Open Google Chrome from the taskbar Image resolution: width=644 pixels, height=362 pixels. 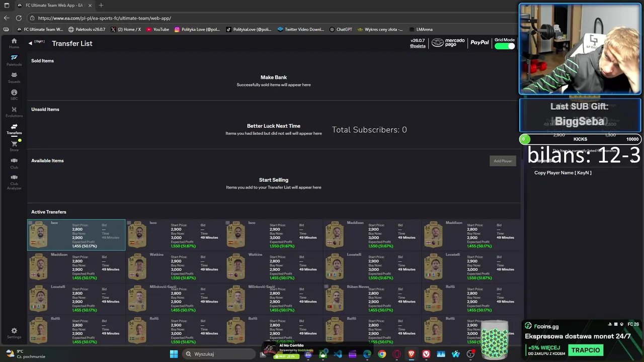(382, 354)
